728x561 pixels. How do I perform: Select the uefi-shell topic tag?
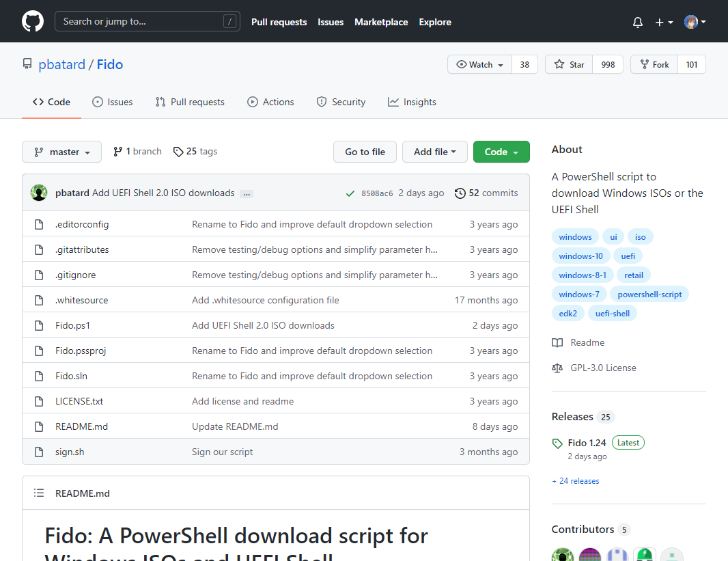point(613,314)
